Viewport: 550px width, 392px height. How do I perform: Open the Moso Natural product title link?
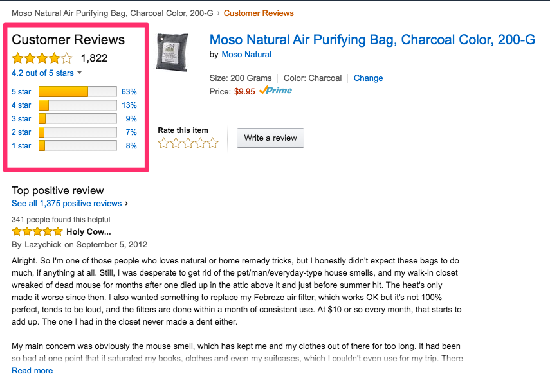tap(372, 39)
